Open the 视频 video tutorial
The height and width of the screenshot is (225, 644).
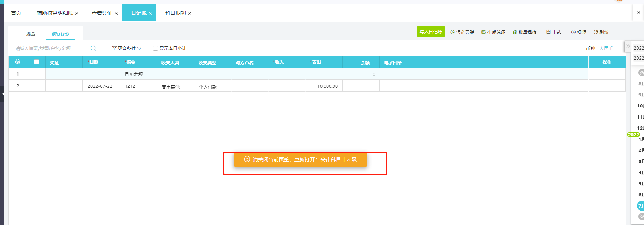578,32
